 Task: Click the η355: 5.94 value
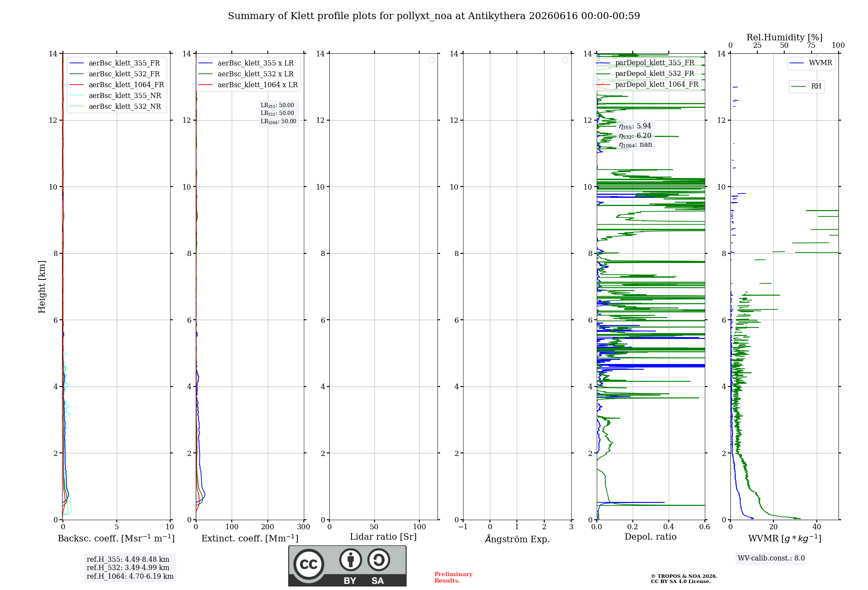(635, 126)
